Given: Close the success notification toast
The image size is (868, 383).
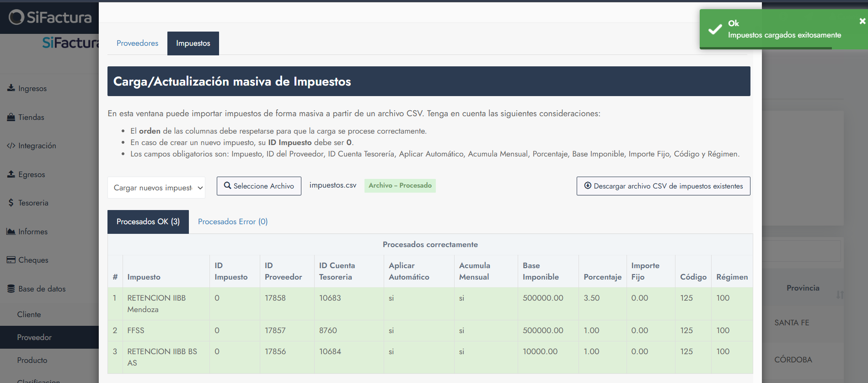Looking at the screenshot, I should [862, 21].
